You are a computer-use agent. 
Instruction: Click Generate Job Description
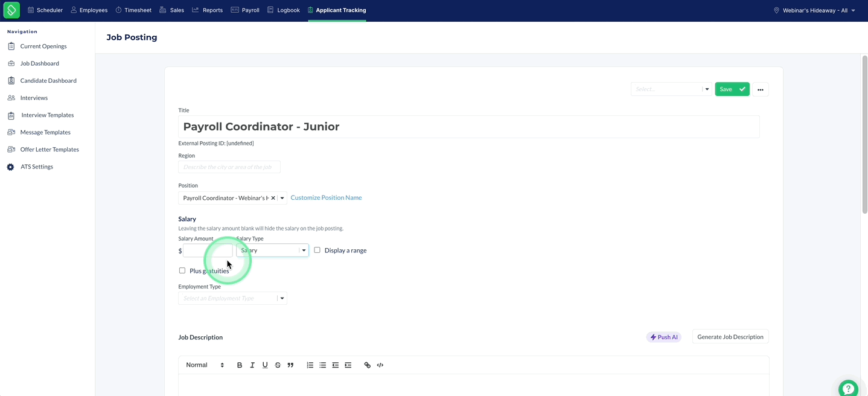[x=730, y=337]
